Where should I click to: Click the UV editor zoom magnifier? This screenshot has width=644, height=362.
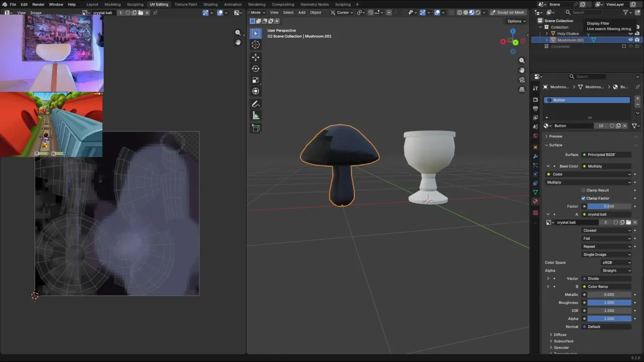coord(238,33)
